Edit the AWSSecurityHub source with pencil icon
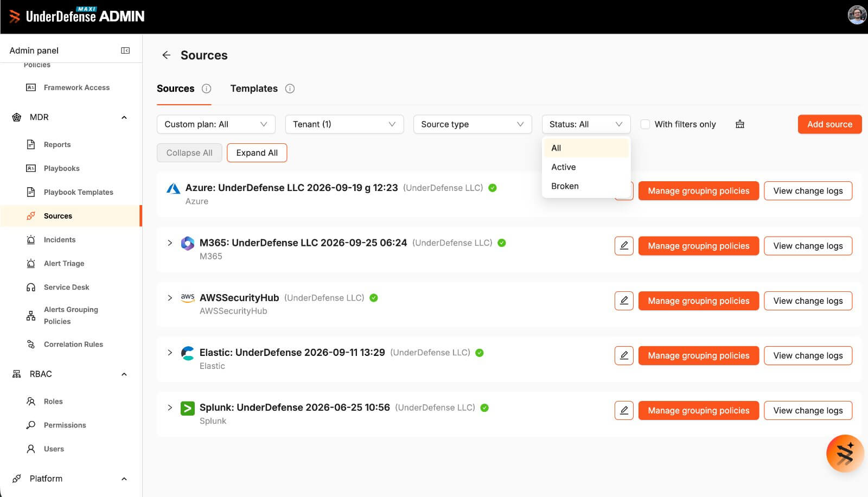 (624, 301)
